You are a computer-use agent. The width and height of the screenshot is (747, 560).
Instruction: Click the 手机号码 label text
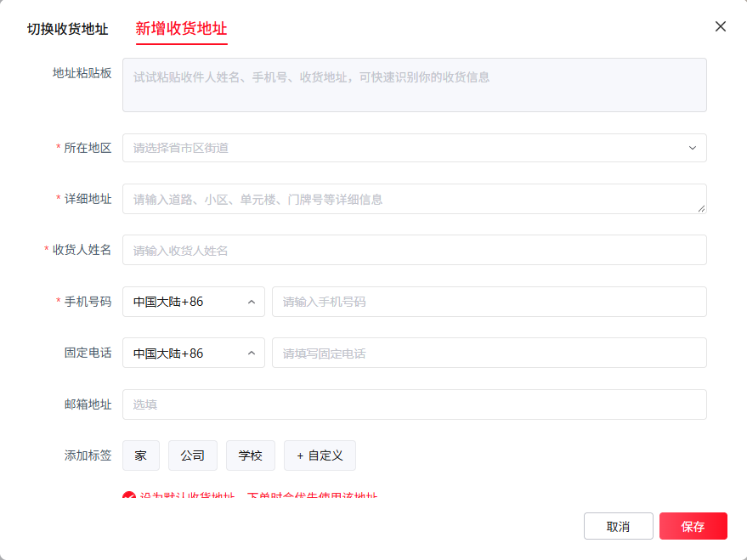pos(88,302)
